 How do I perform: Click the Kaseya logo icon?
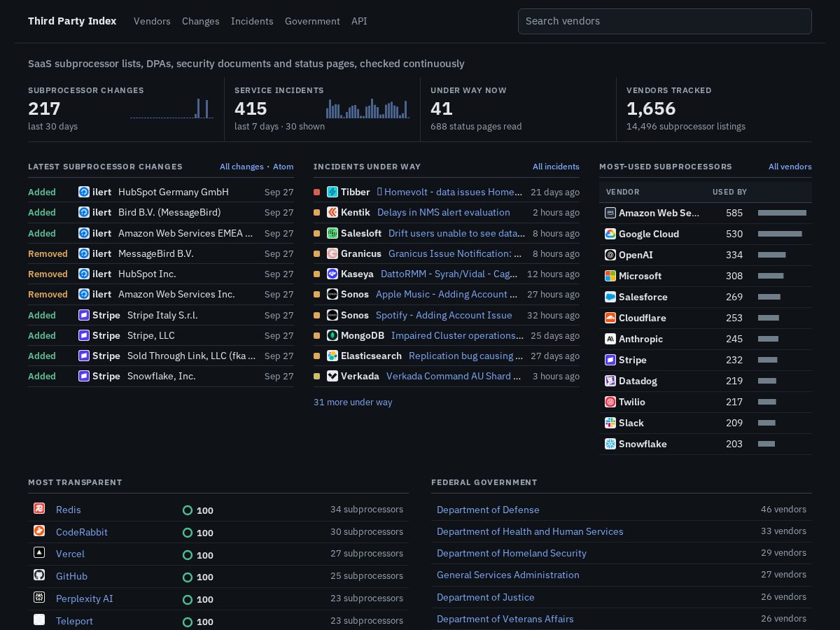click(x=332, y=274)
